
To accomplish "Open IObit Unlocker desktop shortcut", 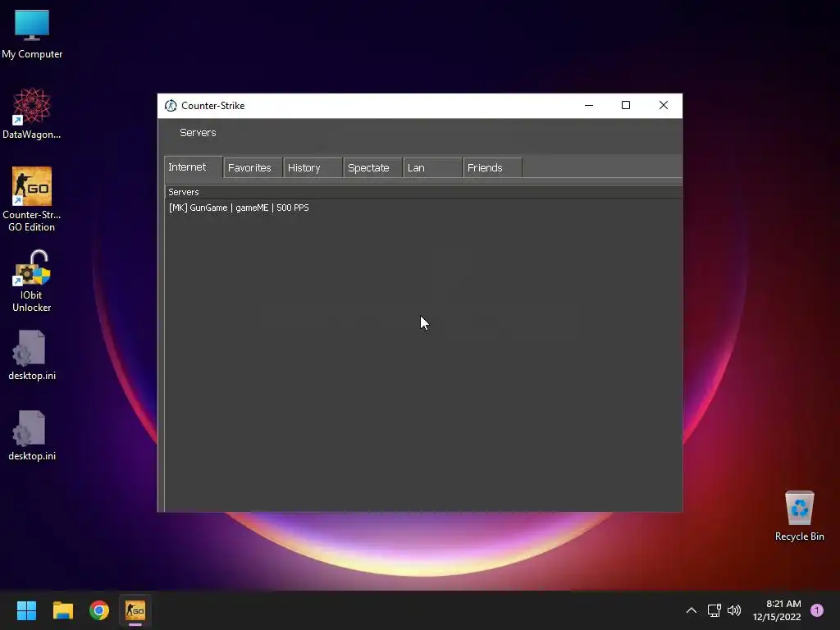I will (x=32, y=281).
